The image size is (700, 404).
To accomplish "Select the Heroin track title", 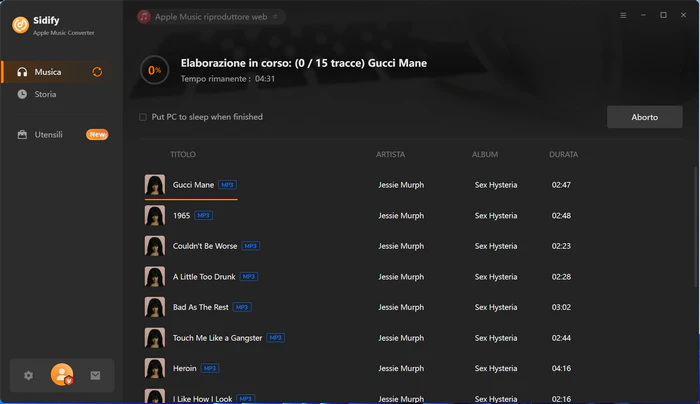I will pyautogui.click(x=184, y=368).
